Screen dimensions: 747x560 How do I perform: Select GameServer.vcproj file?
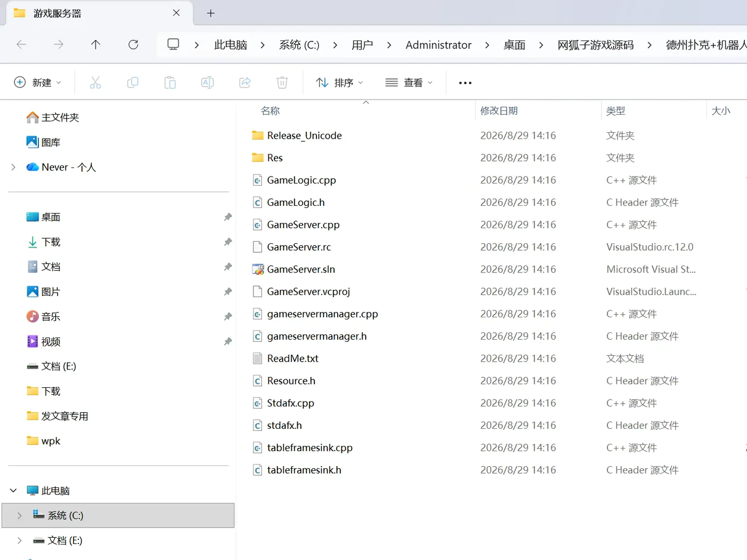tap(308, 292)
